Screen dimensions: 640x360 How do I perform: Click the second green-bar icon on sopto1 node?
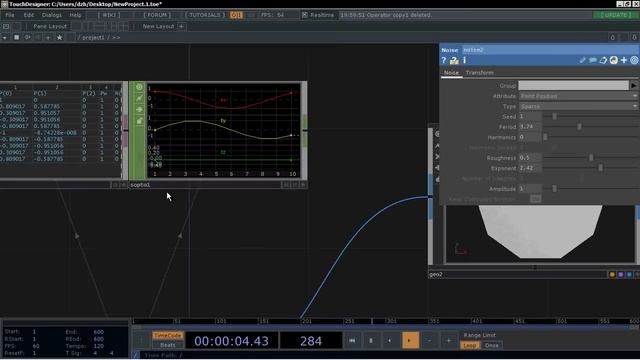coord(139,98)
